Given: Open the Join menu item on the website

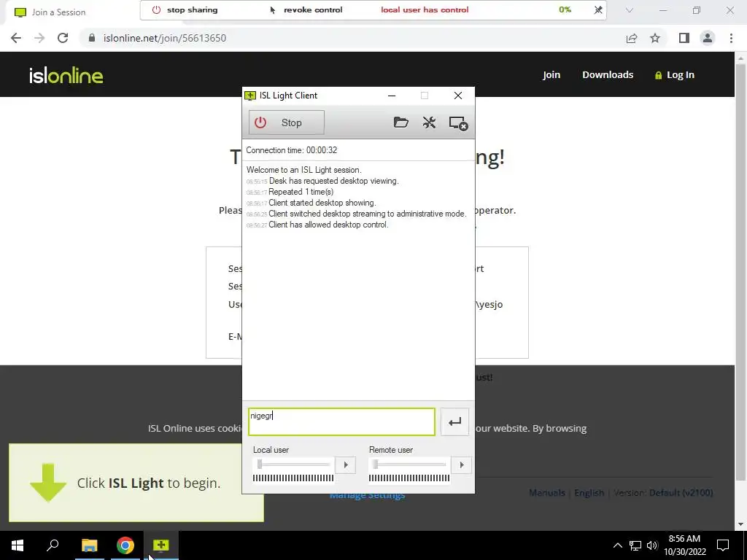Looking at the screenshot, I should (x=551, y=75).
